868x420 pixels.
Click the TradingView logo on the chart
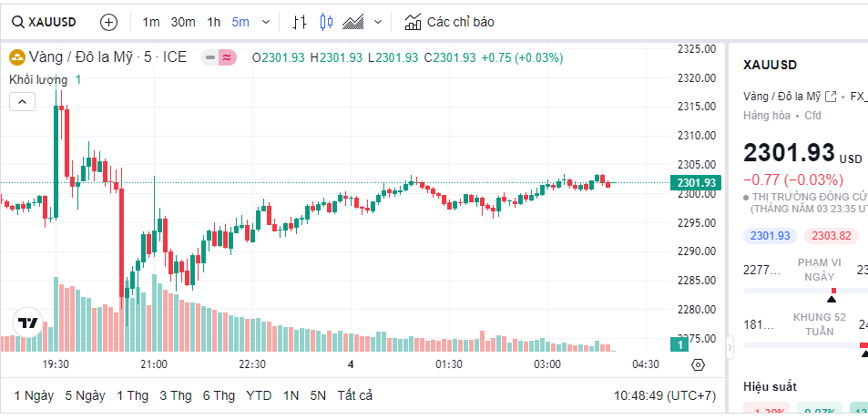click(28, 323)
